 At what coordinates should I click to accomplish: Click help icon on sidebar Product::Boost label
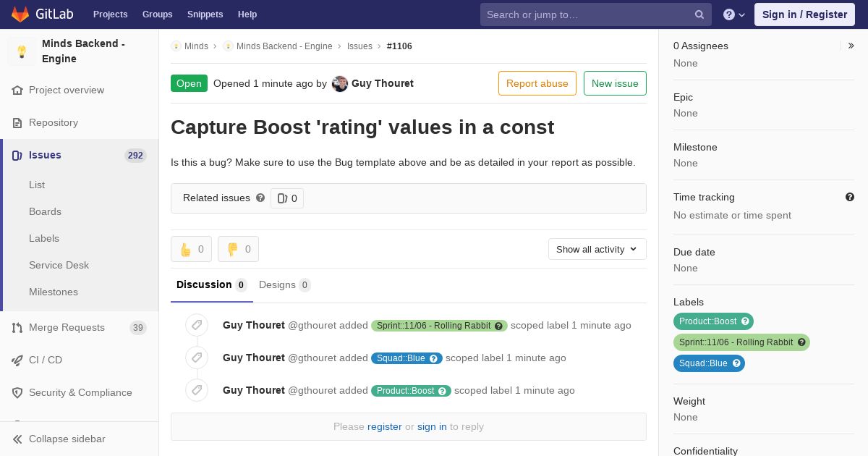coord(745,321)
